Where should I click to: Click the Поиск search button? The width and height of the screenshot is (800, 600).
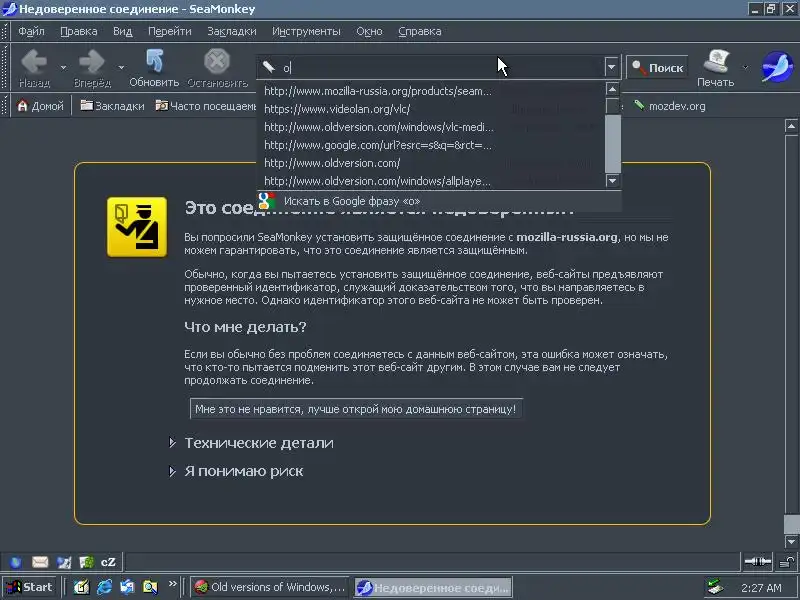click(x=657, y=67)
